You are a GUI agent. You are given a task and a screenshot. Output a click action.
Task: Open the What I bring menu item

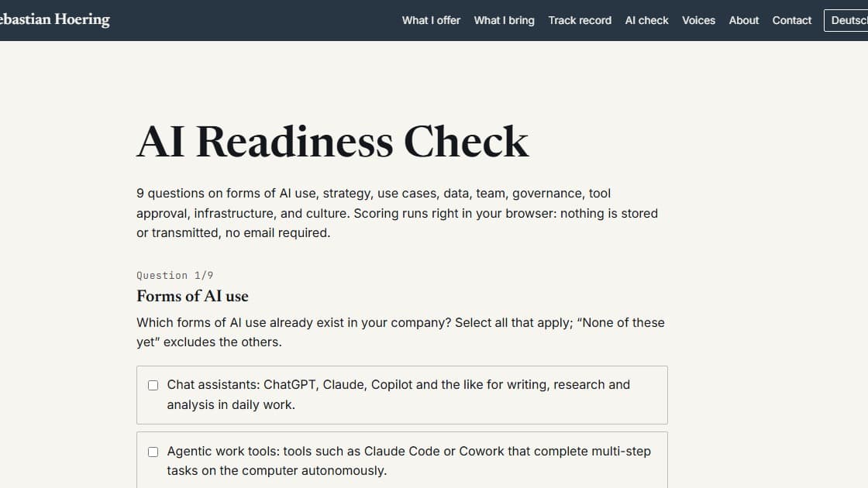(504, 20)
